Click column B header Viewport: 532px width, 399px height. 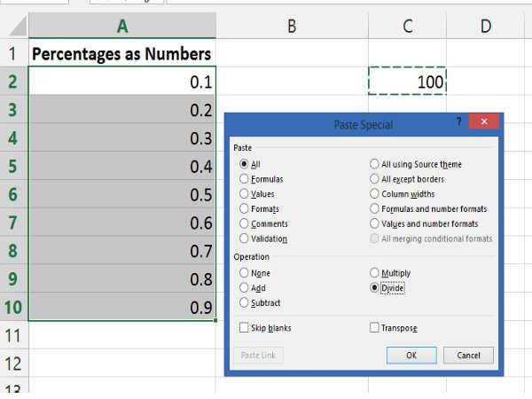(x=292, y=26)
